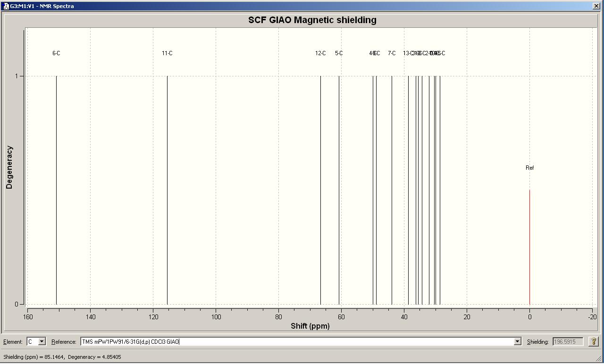
Task: Select the 6-C peak line
Action: coord(56,190)
